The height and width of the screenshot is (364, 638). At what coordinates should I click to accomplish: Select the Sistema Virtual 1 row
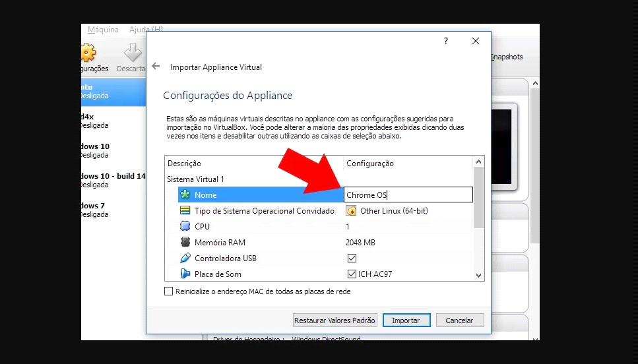[195, 179]
